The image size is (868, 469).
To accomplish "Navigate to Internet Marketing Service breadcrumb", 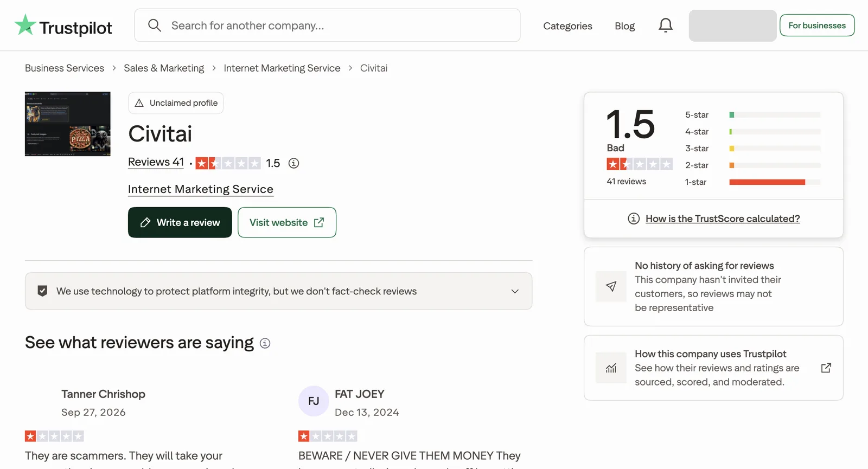I will tap(282, 68).
